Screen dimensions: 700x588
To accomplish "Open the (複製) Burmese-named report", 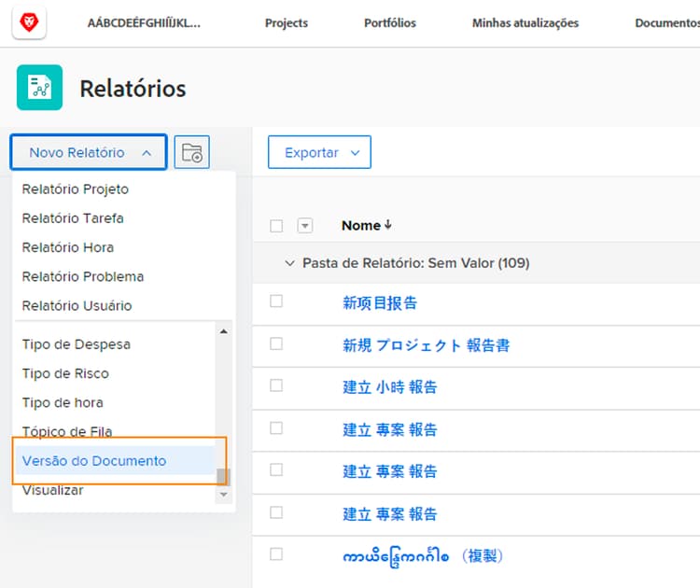I will tap(422, 556).
